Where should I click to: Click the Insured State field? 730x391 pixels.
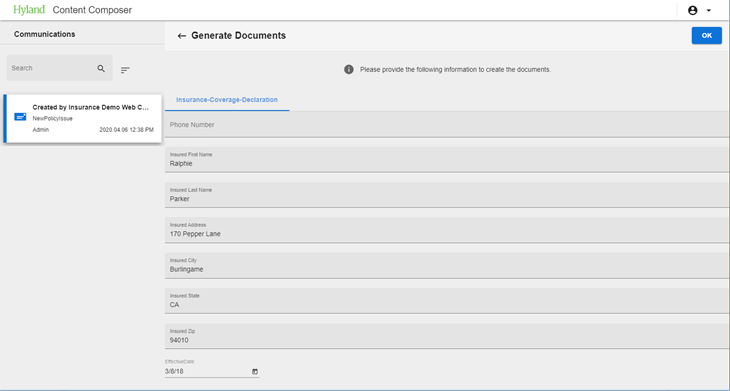click(x=447, y=301)
